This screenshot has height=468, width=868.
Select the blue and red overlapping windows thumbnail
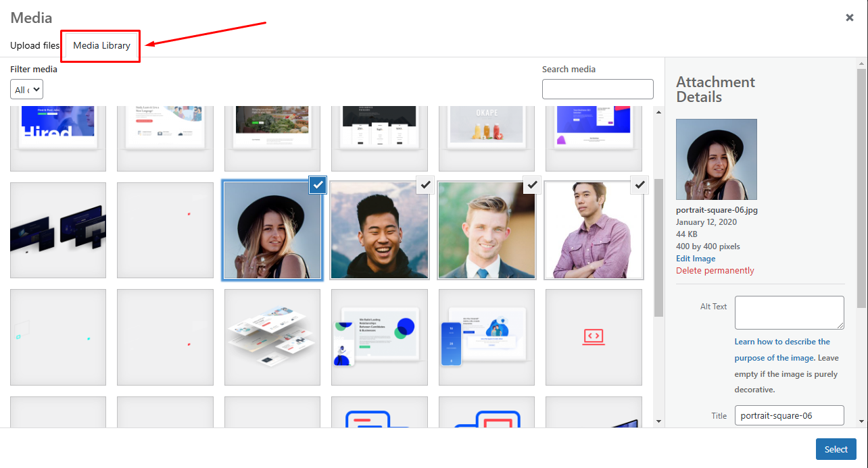tap(487, 412)
